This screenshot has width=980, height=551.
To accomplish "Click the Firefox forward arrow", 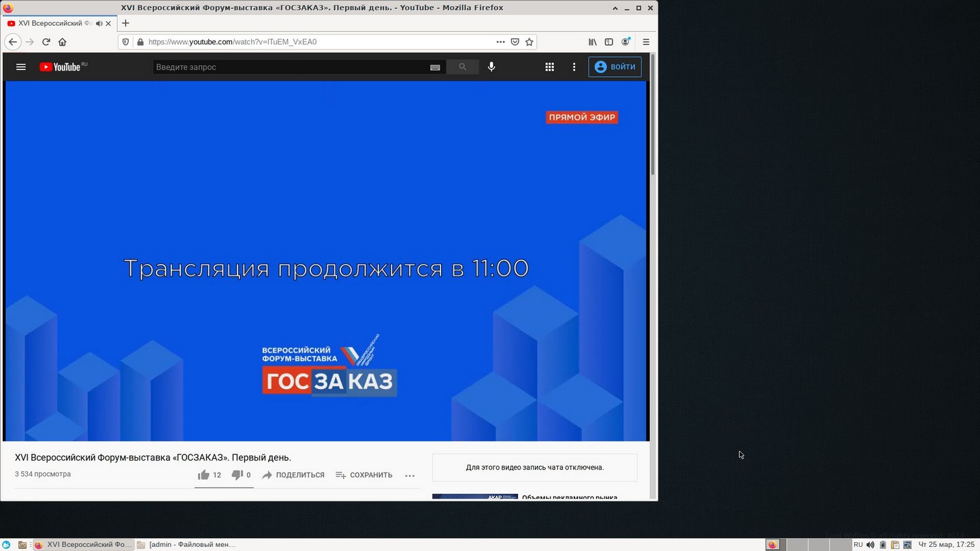I will point(29,41).
